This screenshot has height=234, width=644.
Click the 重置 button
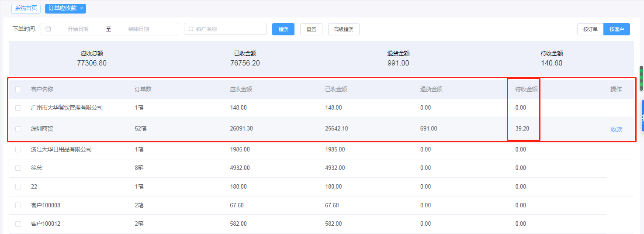[x=311, y=29]
